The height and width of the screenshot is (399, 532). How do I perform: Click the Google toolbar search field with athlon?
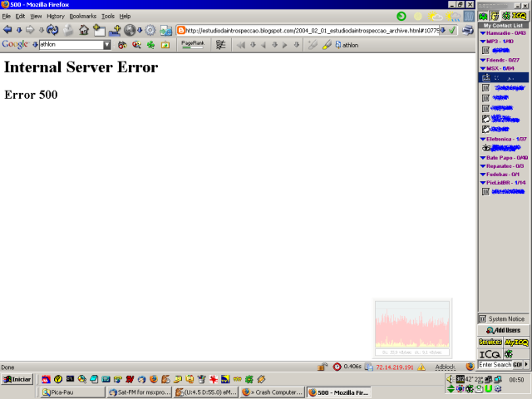(x=71, y=44)
